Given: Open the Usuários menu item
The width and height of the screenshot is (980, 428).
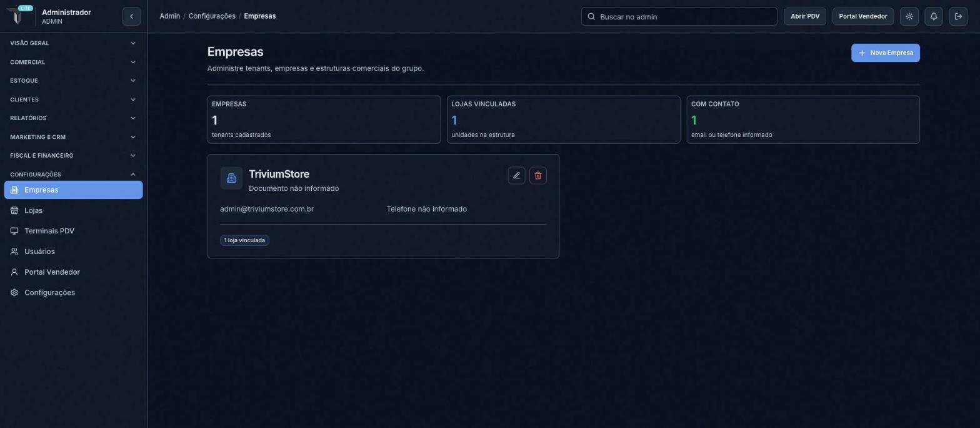Looking at the screenshot, I should coord(73,252).
